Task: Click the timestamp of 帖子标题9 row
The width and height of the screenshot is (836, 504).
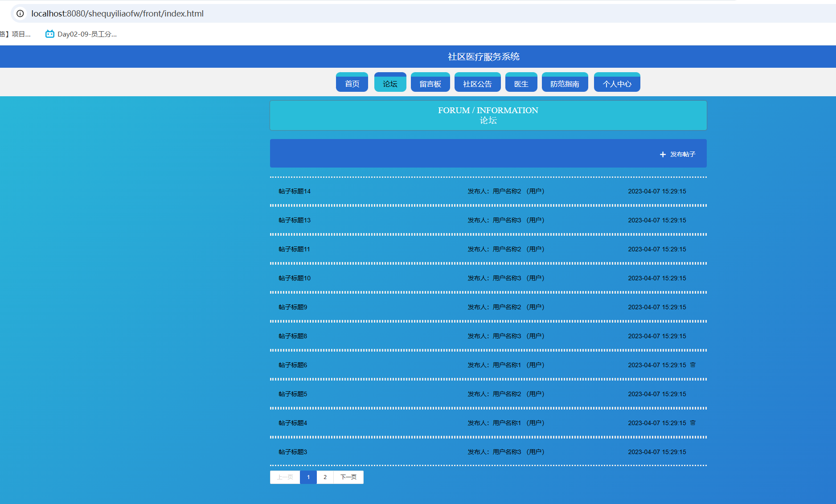Action: (657, 307)
